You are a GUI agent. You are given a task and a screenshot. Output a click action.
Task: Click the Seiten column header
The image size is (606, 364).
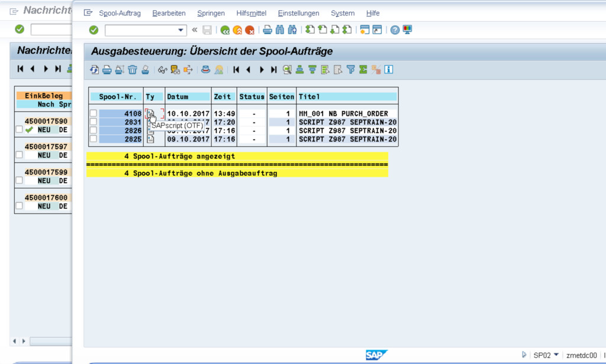[x=281, y=96]
